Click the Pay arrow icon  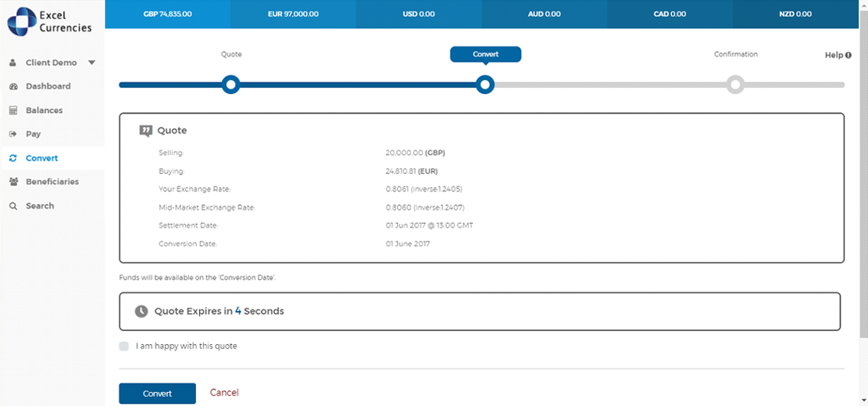click(13, 135)
